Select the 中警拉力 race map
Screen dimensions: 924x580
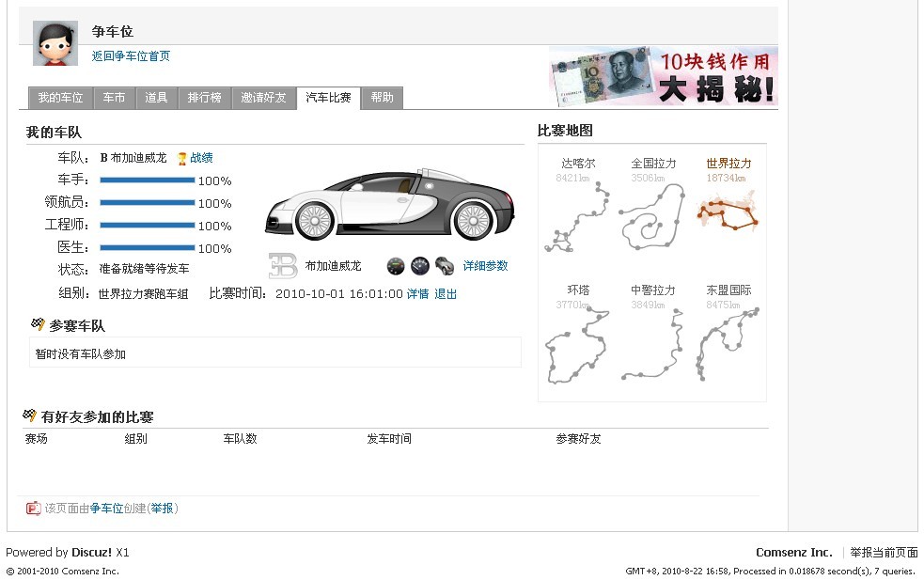point(653,334)
